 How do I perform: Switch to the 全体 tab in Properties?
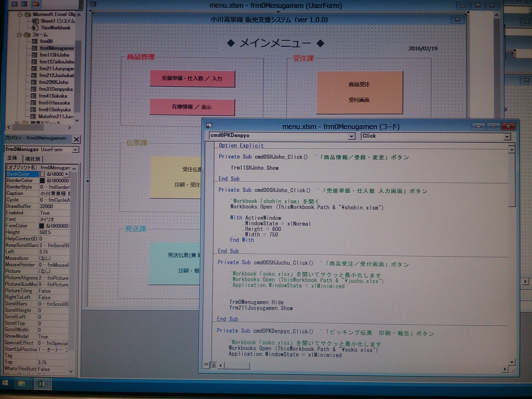coord(12,158)
